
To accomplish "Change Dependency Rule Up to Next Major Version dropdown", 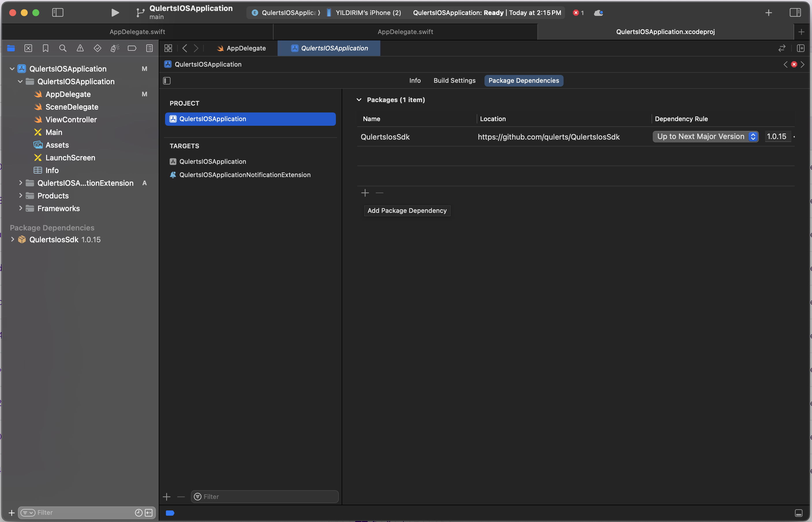I will tap(705, 136).
